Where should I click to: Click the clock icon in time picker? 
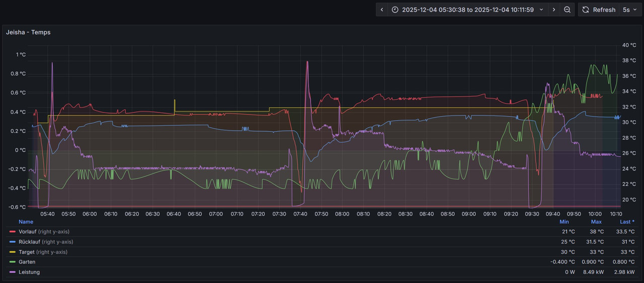pyautogui.click(x=395, y=10)
